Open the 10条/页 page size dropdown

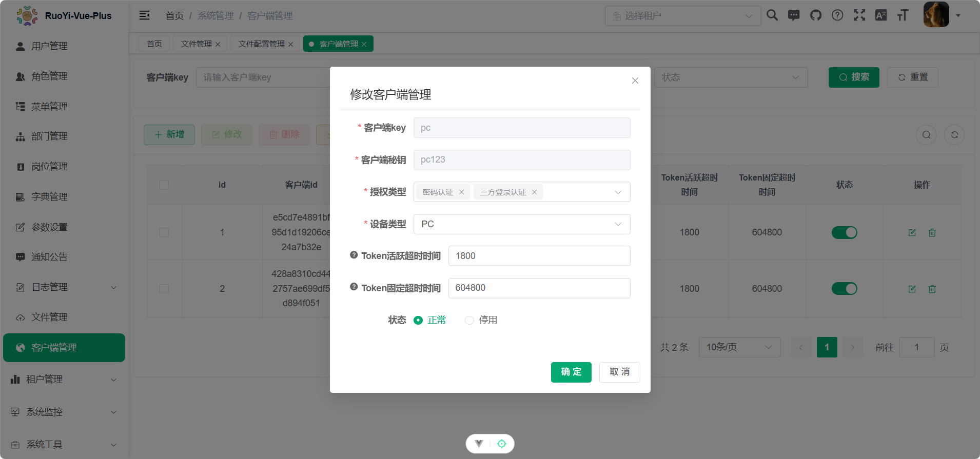click(x=739, y=347)
